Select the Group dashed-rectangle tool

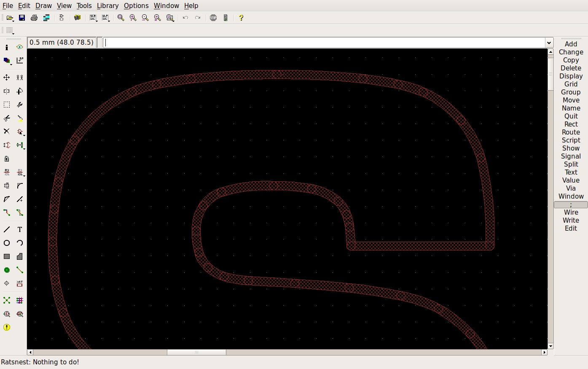[7, 105]
